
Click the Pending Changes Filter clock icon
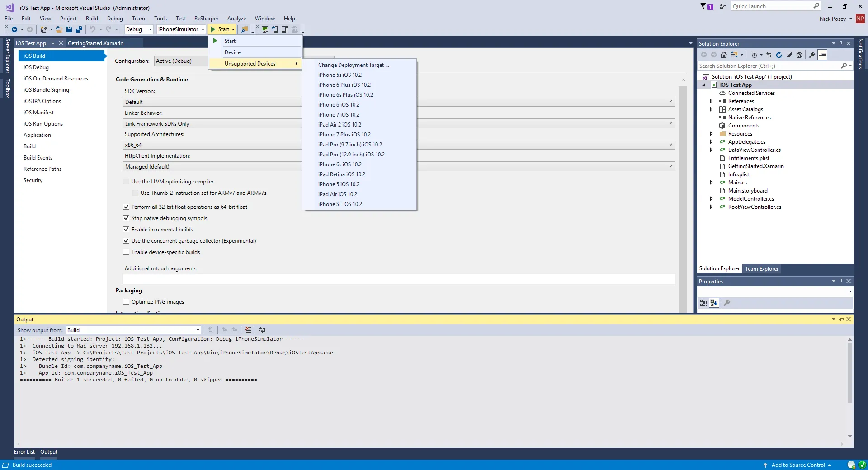(754, 55)
